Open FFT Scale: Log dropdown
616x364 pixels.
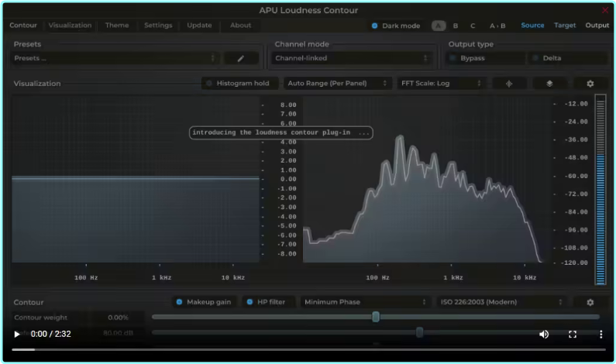click(441, 83)
